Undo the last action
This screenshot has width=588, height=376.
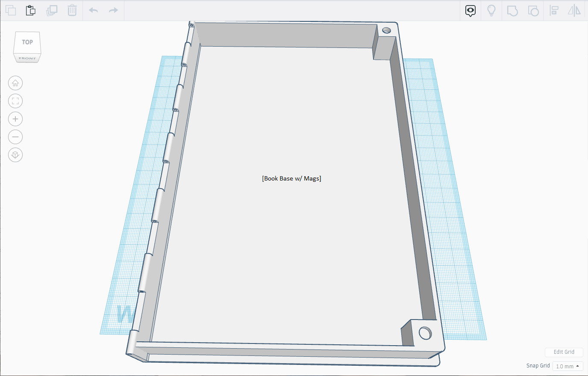coord(94,10)
